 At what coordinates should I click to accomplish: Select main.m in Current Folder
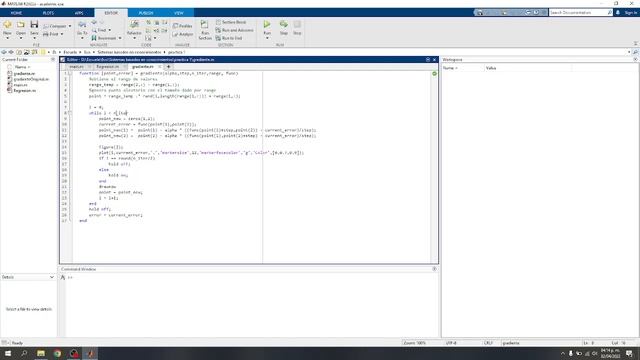[20, 85]
